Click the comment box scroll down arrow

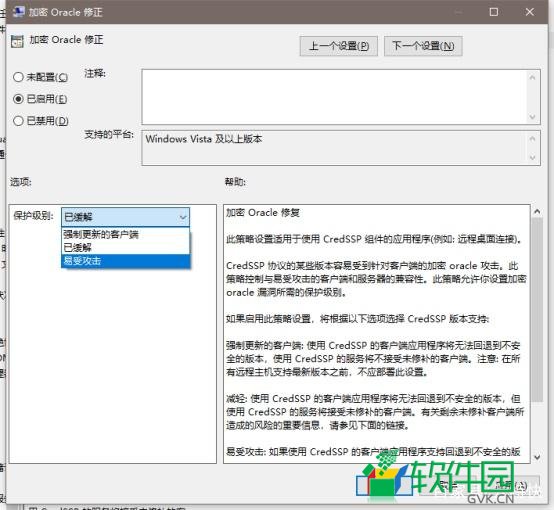[532, 117]
